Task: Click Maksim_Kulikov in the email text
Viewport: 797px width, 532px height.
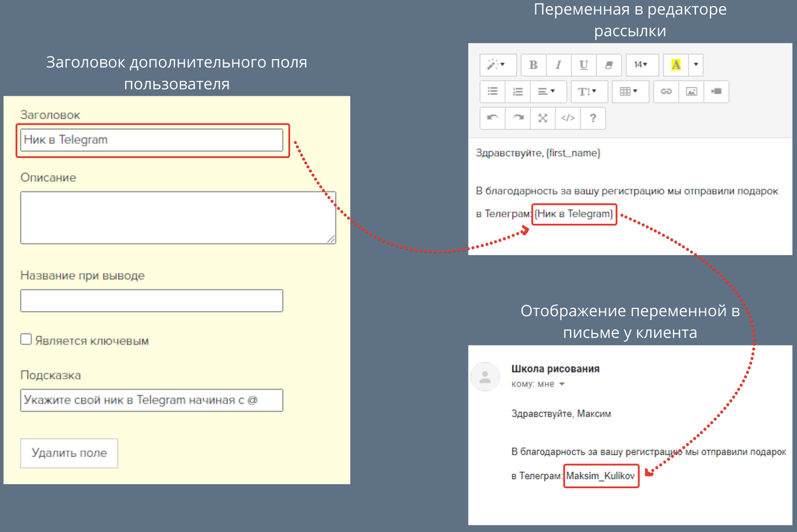Action: [601, 475]
